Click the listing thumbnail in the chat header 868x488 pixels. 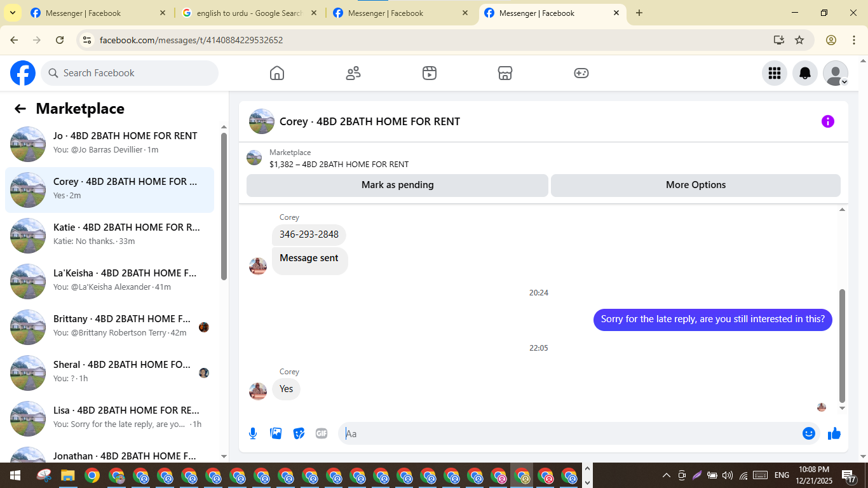click(262, 121)
